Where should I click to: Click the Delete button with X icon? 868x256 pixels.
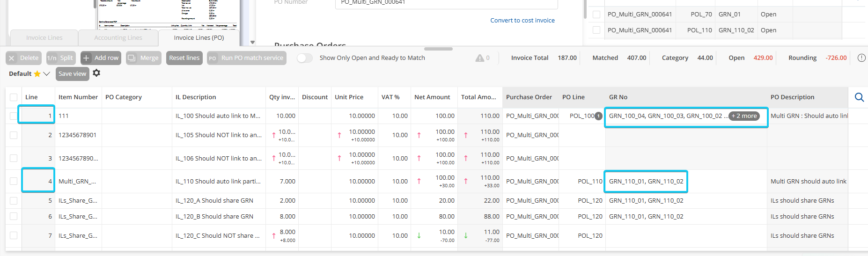click(23, 58)
